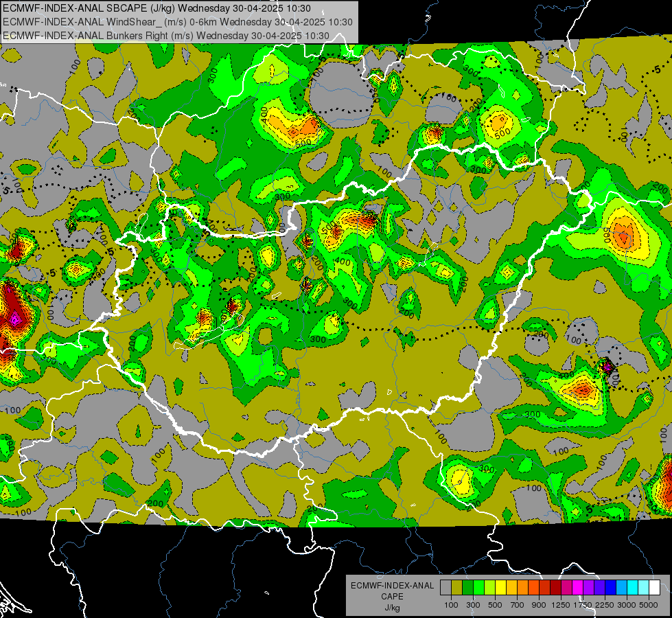Click the legend value 500

point(495,605)
